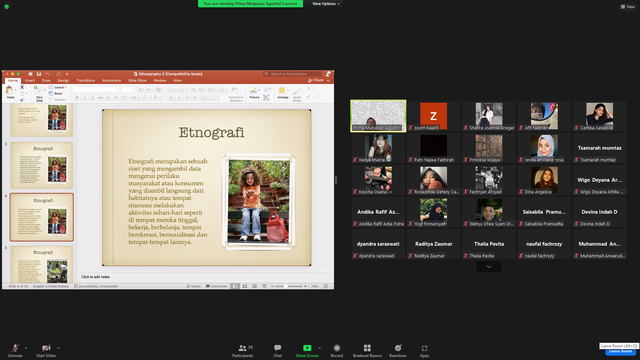Click the Convert to SmartArt icon
Screen dimensions: 640x360
click(x=236, y=90)
